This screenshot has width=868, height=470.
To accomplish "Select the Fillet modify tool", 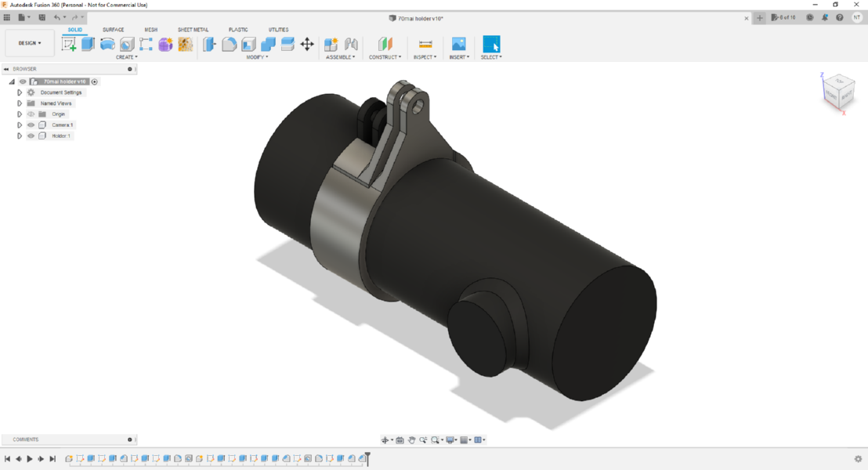I will tap(230, 45).
